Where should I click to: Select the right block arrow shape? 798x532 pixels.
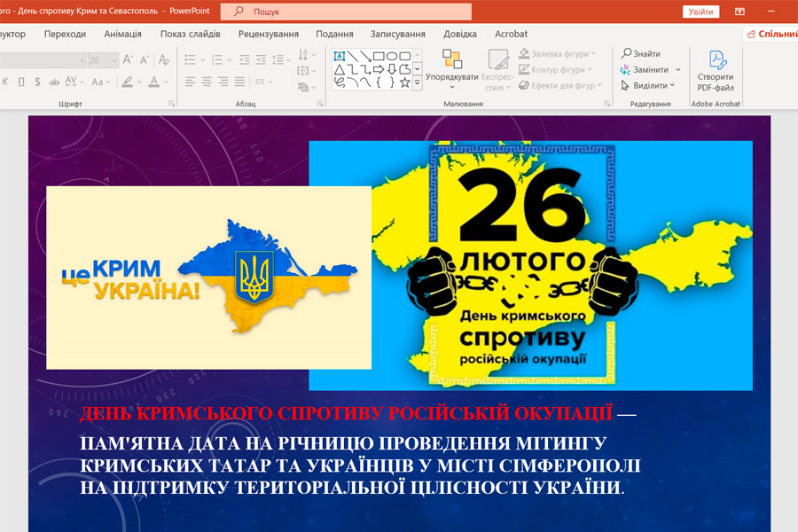[x=379, y=69]
